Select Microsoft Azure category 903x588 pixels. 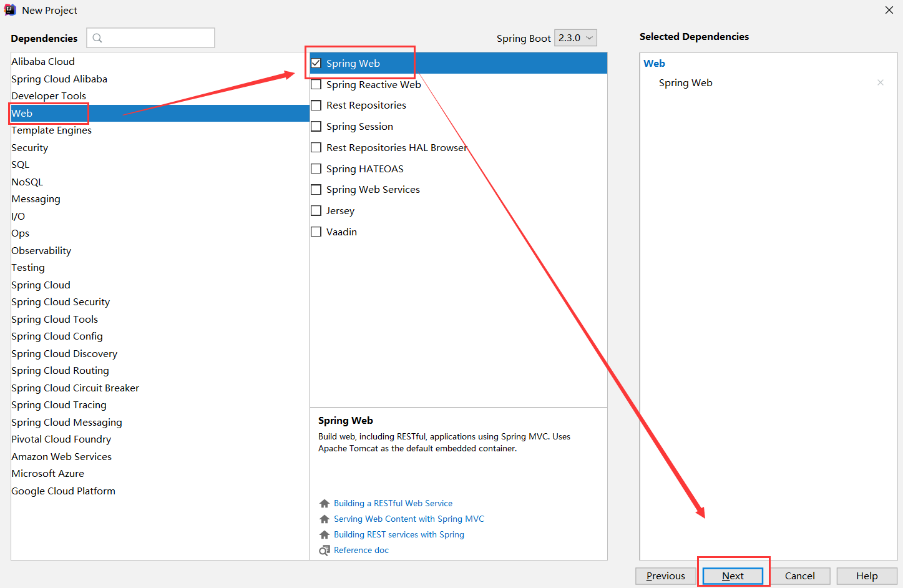click(x=160, y=473)
